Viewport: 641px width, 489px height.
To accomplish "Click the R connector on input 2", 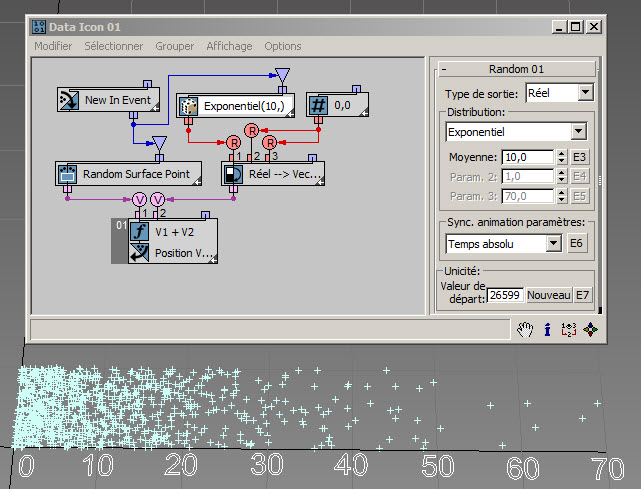I will point(252,131).
